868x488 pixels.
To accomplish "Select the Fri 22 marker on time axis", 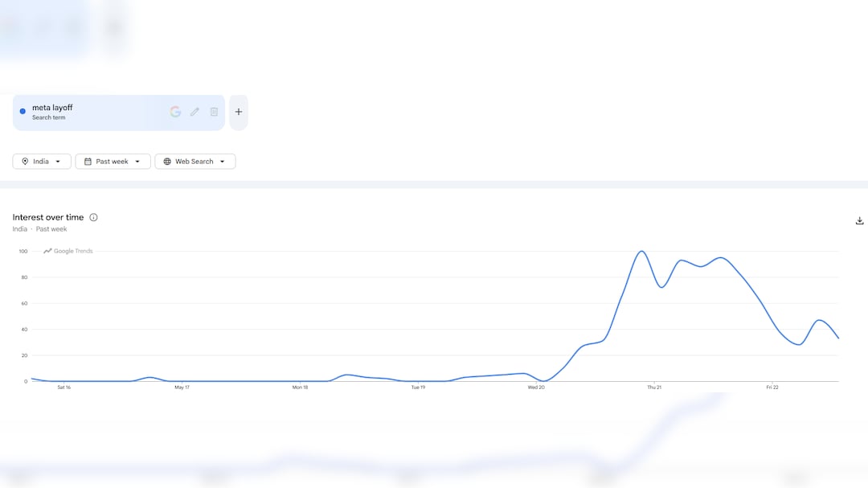I will tap(772, 388).
